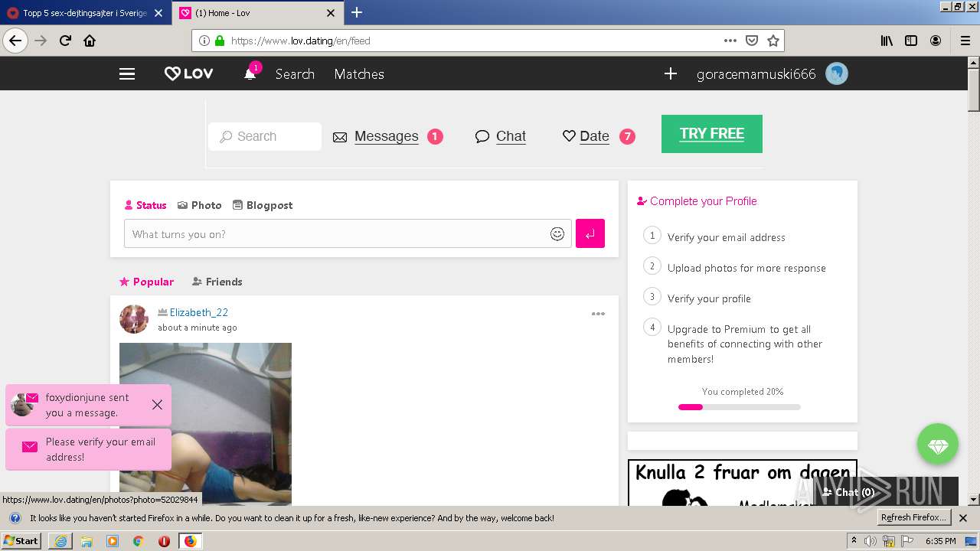Select the Photo tab
980x551 pixels.
(200, 205)
